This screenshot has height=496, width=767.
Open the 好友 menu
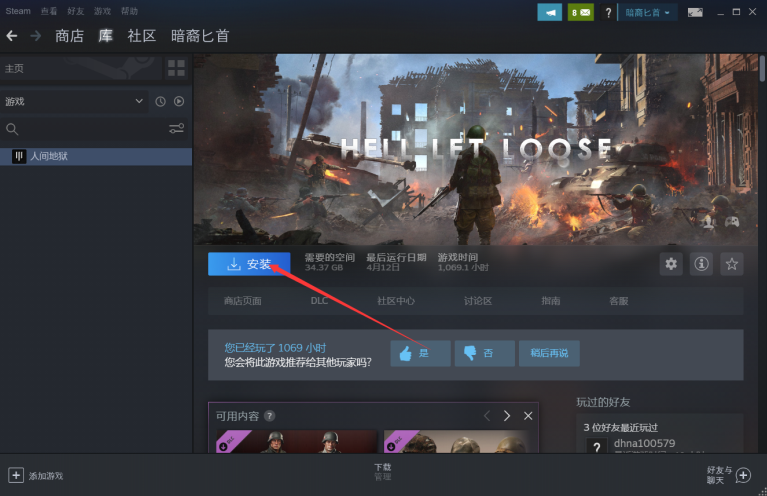point(76,11)
